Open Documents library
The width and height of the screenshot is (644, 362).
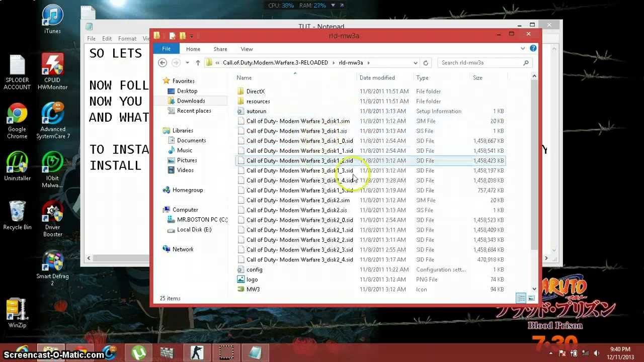pyautogui.click(x=191, y=140)
